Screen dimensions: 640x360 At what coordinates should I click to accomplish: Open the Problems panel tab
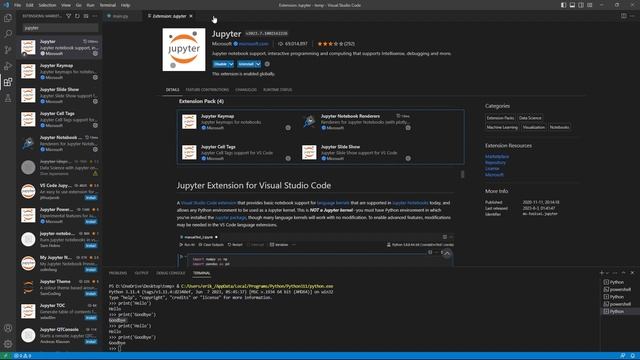point(118,273)
